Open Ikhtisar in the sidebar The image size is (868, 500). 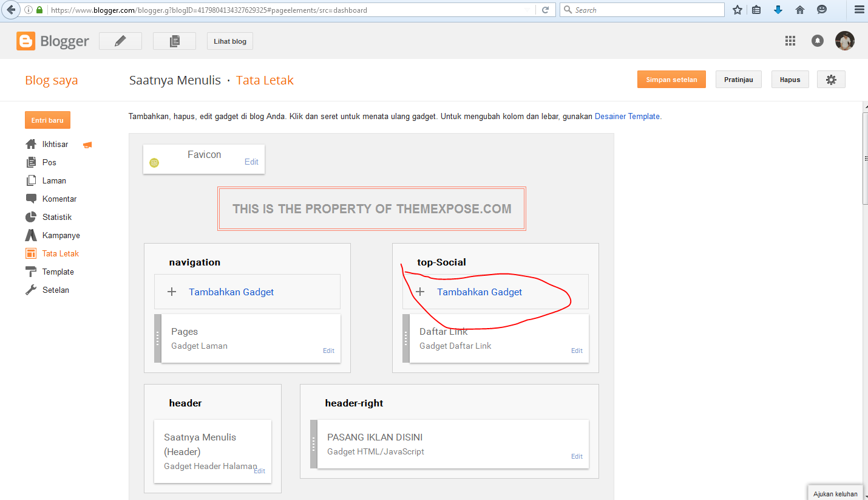(x=55, y=144)
